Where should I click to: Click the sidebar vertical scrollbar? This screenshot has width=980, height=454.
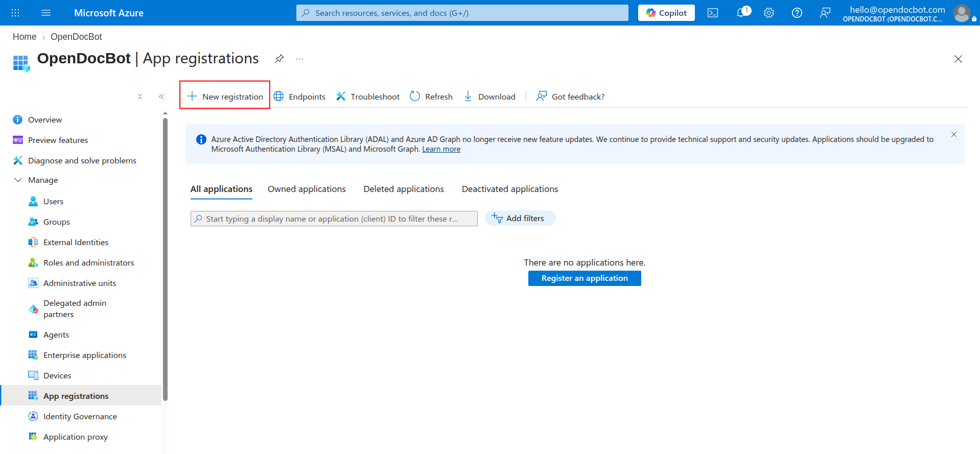pos(165,259)
